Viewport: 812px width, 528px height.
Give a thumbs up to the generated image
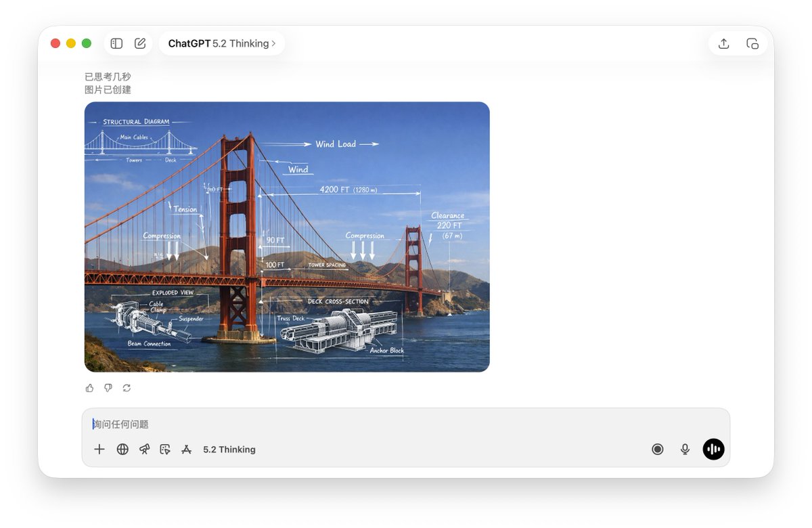89,387
